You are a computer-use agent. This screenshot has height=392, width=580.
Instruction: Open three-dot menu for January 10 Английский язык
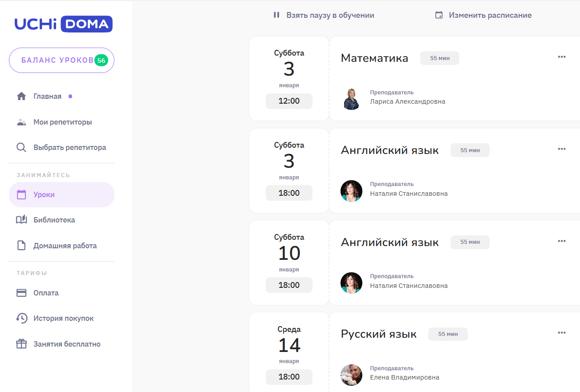(561, 241)
